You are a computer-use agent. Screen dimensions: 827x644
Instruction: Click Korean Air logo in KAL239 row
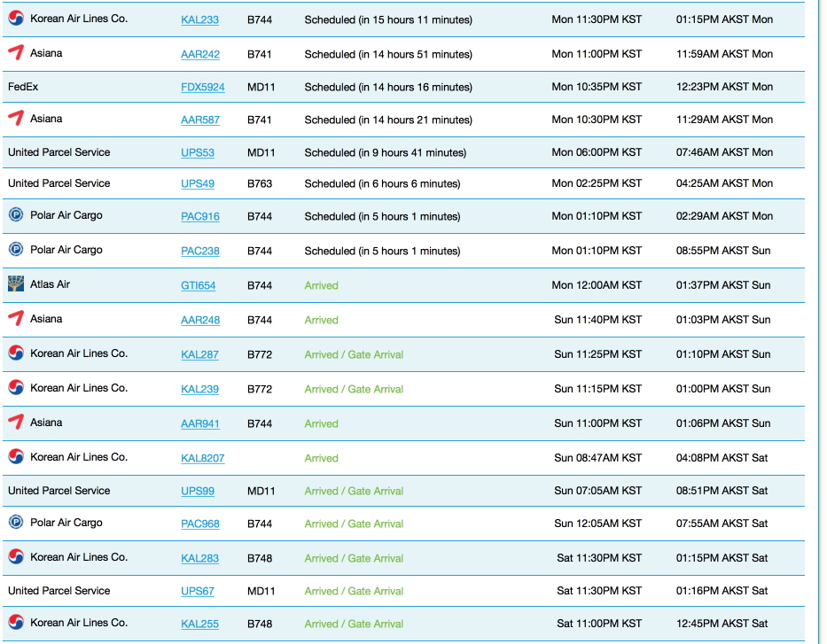coord(16,388)
